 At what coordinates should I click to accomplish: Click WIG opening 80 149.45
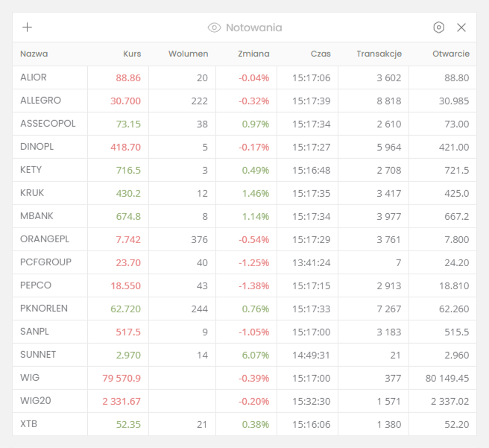[x=447, y=378]
